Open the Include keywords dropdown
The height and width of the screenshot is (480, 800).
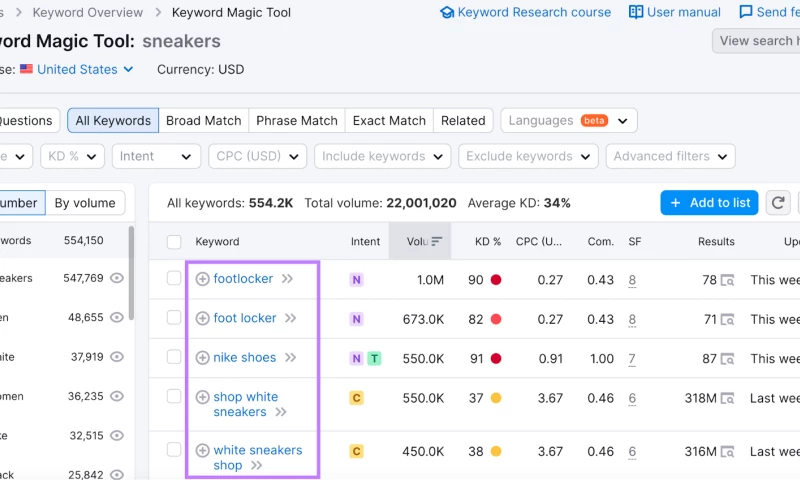[383, 156]
